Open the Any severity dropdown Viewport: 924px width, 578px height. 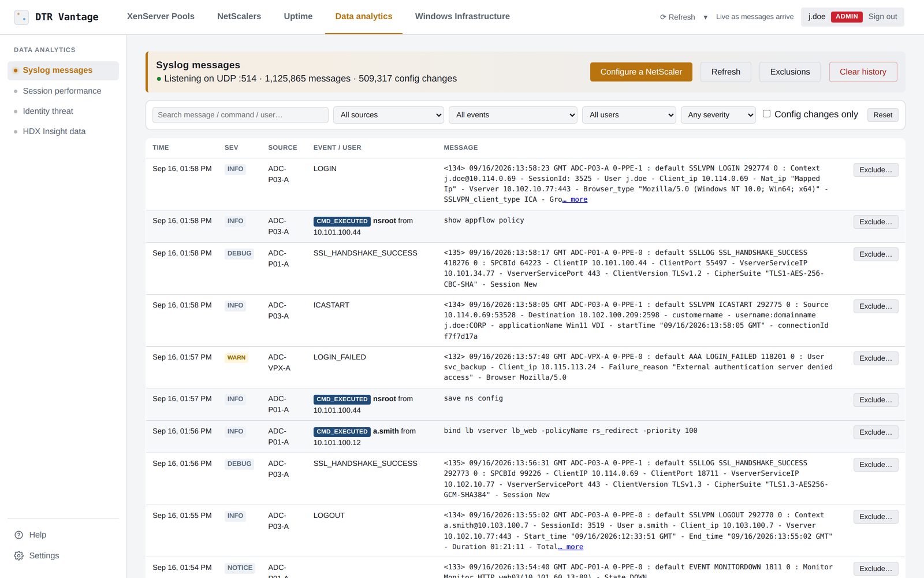pyautogui.click(x=718, y=115)
